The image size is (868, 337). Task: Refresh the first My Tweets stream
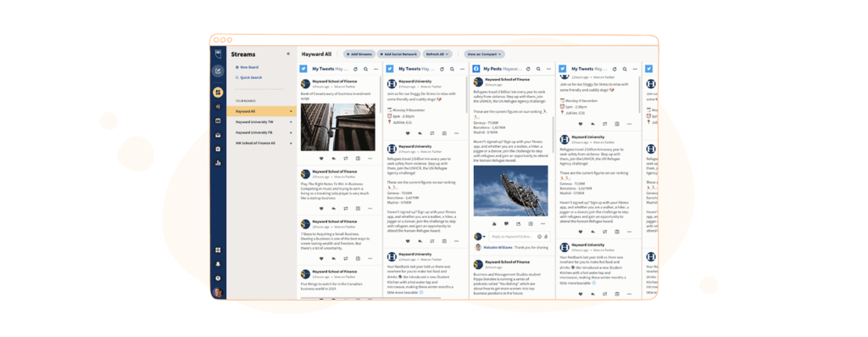pyautogui.click(x=355, y=70)
